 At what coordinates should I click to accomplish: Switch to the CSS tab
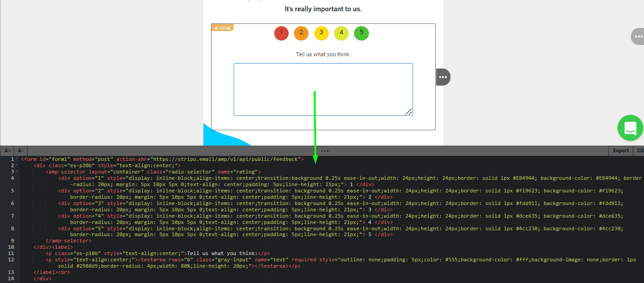coord(641,151)
